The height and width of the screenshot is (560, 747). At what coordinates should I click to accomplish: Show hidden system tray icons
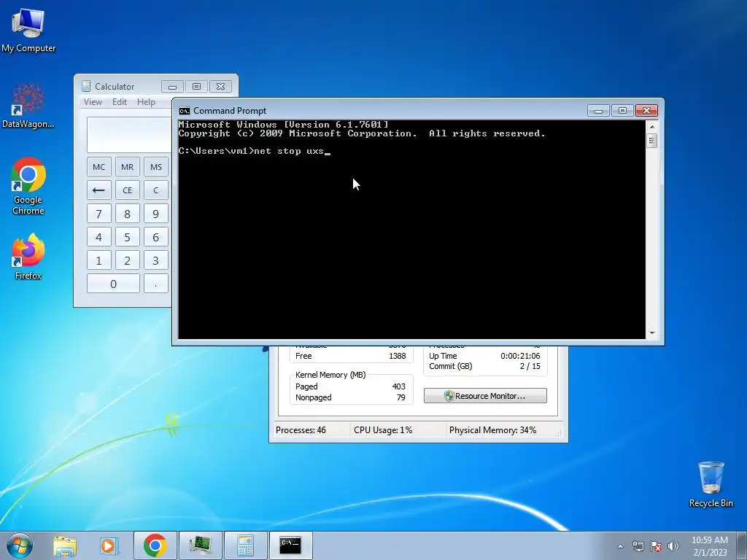[620, 546]
